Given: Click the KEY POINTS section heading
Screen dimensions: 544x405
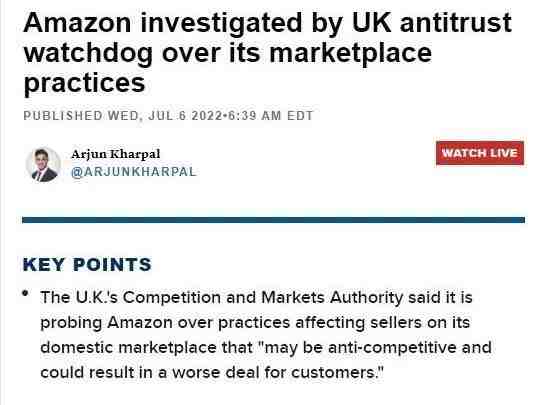Looking at the screenshot, I should coord(87,265).
